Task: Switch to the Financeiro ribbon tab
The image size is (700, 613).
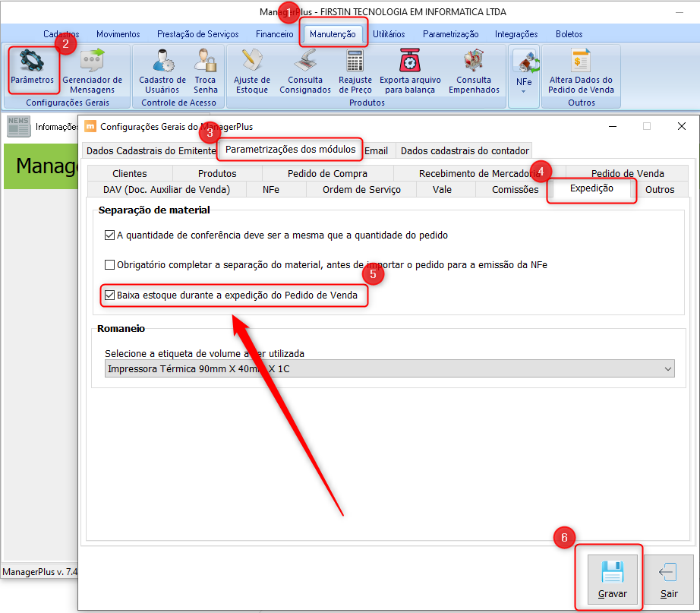Action: point(274,34)
